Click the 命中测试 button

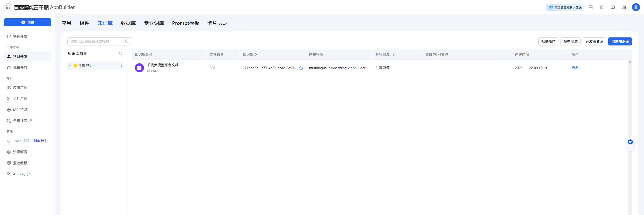coord(571,41)
